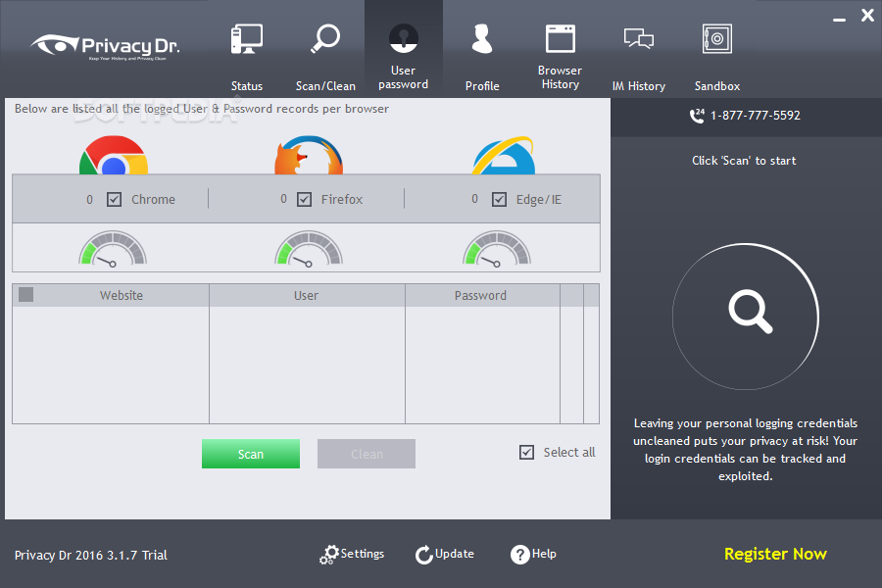Click the Update refresh arrow icon
The height and width of the screenshot is (588, 882).
(x=424, y=555)
